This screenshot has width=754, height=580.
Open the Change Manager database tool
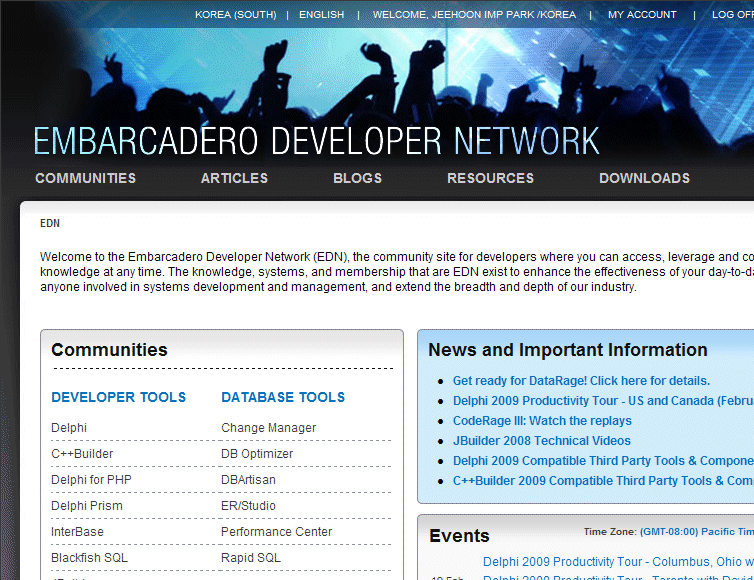point(268,428)
